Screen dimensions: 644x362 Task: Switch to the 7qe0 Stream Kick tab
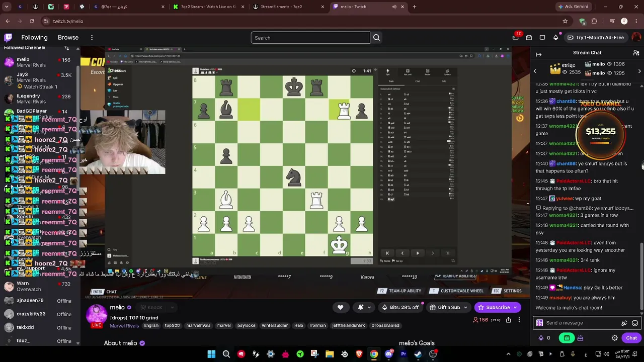[207, 7]
